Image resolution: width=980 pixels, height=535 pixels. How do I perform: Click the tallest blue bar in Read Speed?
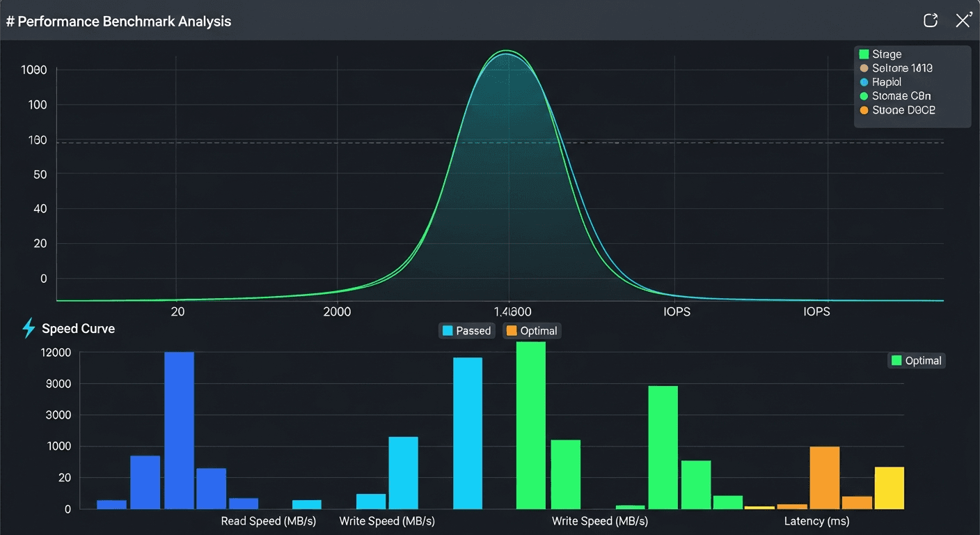point(179,428)
